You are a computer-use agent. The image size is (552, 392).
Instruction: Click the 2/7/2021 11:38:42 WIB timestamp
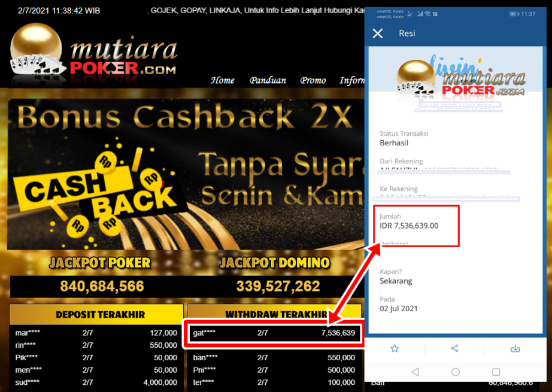pos(59,11)
